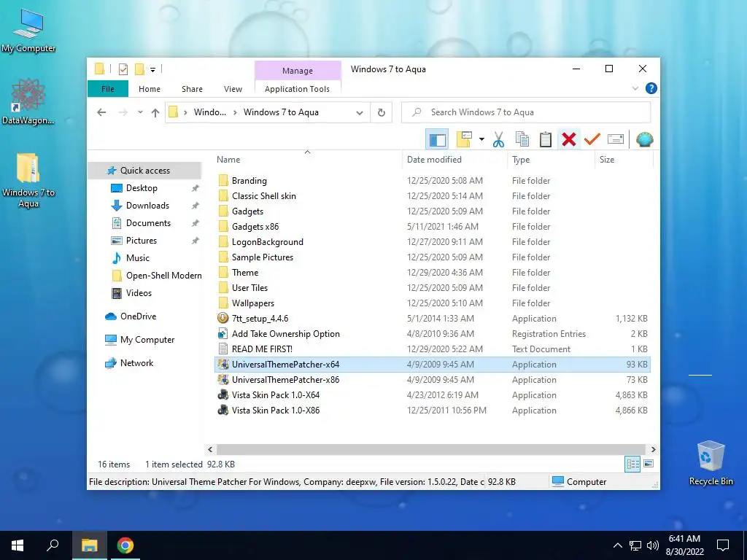Select the Branding folder
The width and height of the screenshot is (747, 560).
point(249,181)
